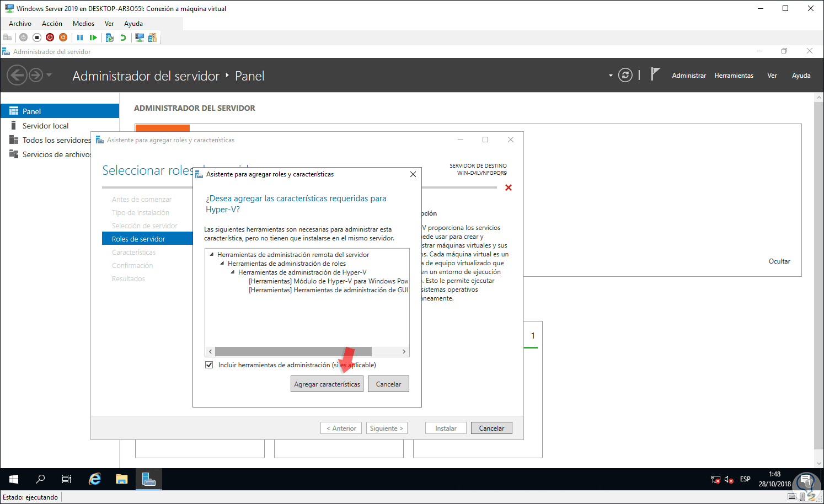Open the Archivo menu
Image resolution: width=824 pixels, height=504 pixels.
(x=20, y=24)
